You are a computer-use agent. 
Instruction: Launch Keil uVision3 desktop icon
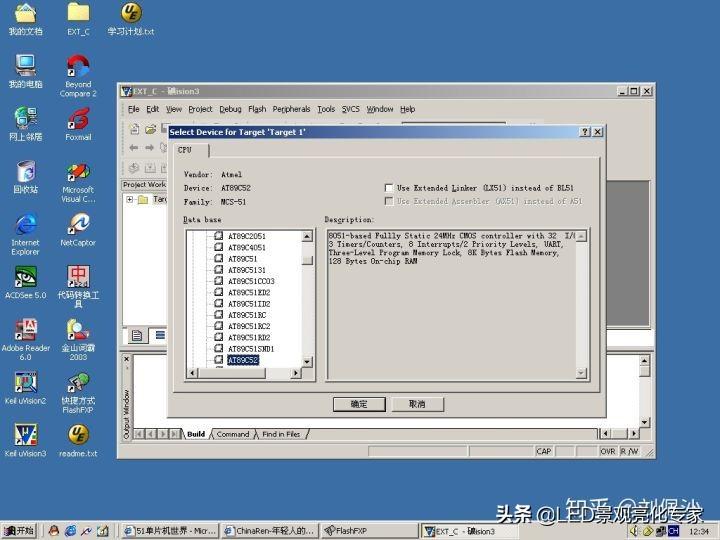[26, 441]
